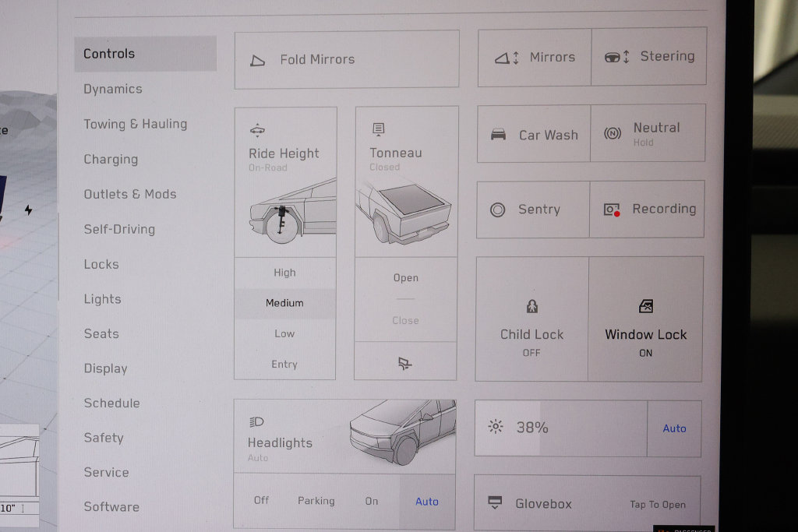Activate Car Wash mode
The height and width of the screenshot is (532, 798).
tap(534, 135)
